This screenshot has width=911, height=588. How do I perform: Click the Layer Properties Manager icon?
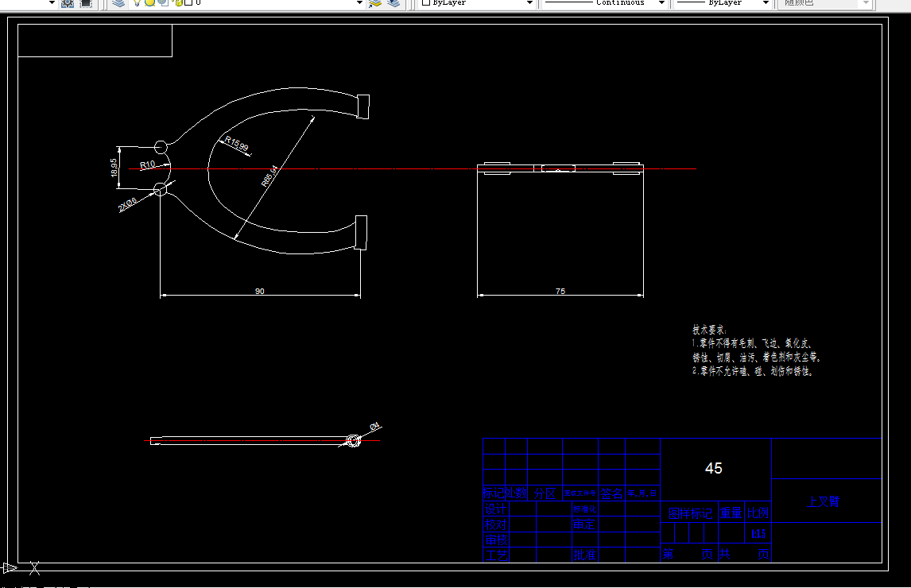click(x=118, y=3)
